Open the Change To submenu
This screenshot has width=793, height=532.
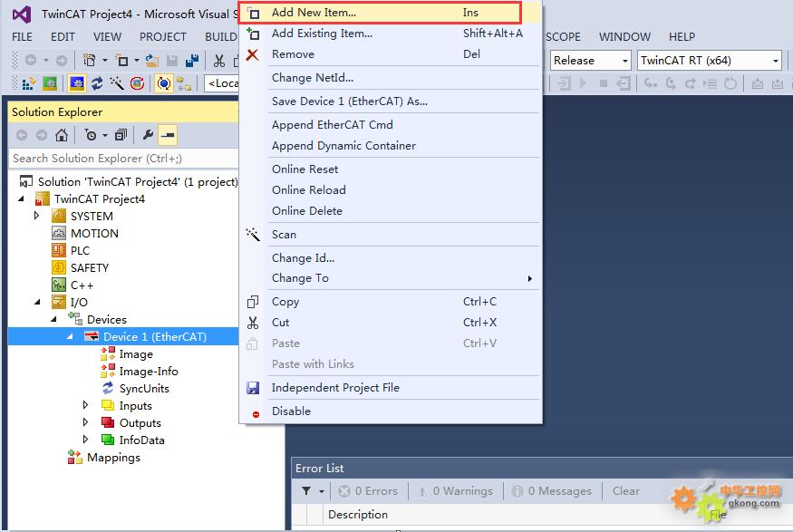391,278
